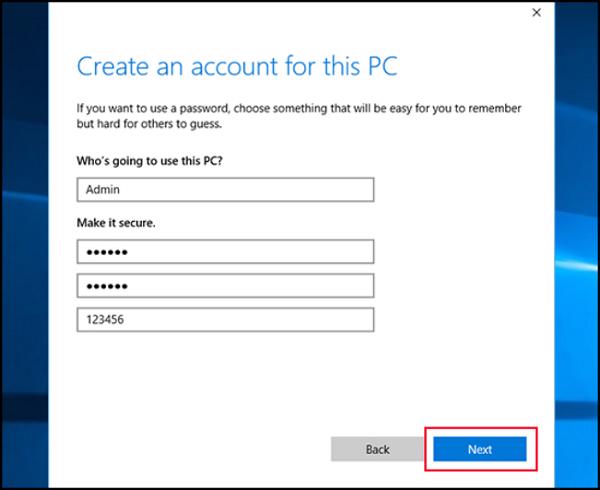Go back with the Back button
Screen dimensions: 600x490
[x=377, y=449]
